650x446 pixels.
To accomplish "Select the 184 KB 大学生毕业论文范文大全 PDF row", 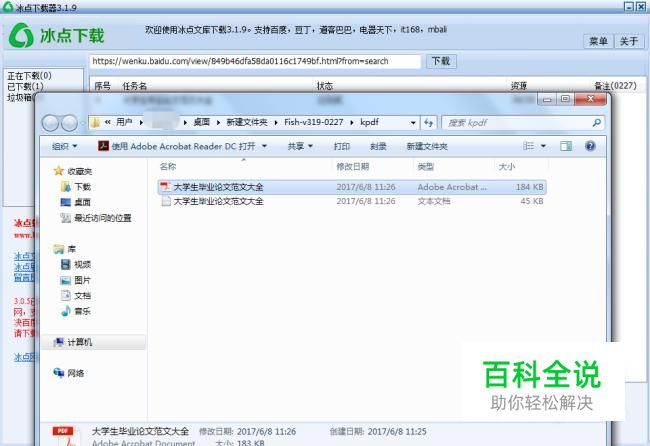I will coord(352,187).
